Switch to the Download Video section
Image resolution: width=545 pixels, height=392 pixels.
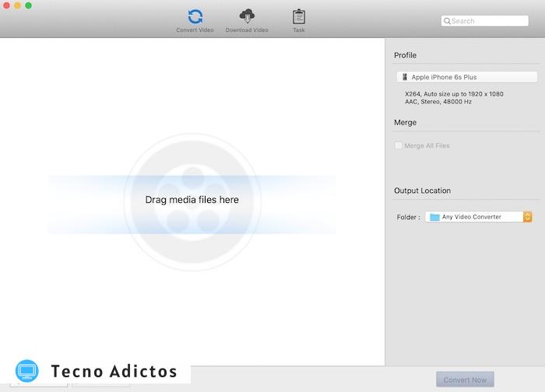pyautogui.click(x=247, y=20)
